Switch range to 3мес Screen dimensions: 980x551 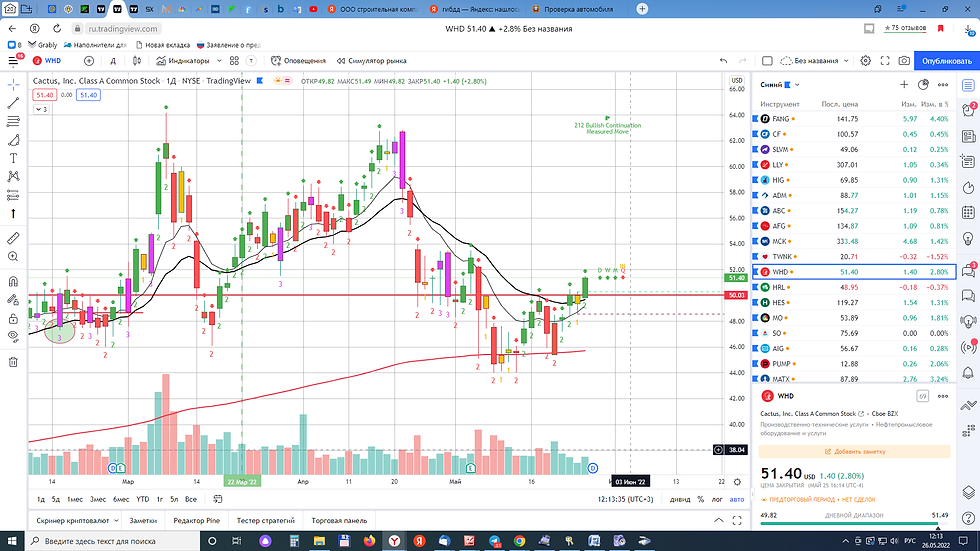[98, 499]
